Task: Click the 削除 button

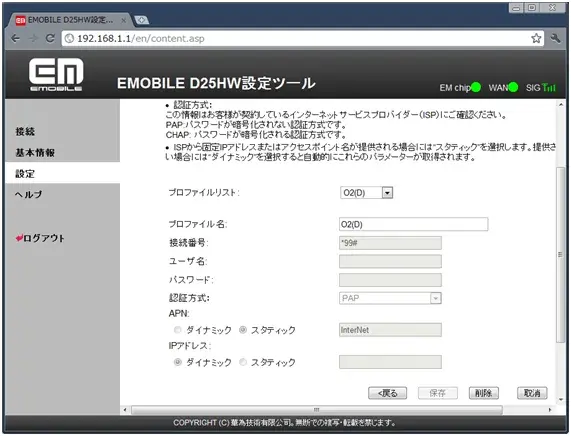Action: pos(484,393)
